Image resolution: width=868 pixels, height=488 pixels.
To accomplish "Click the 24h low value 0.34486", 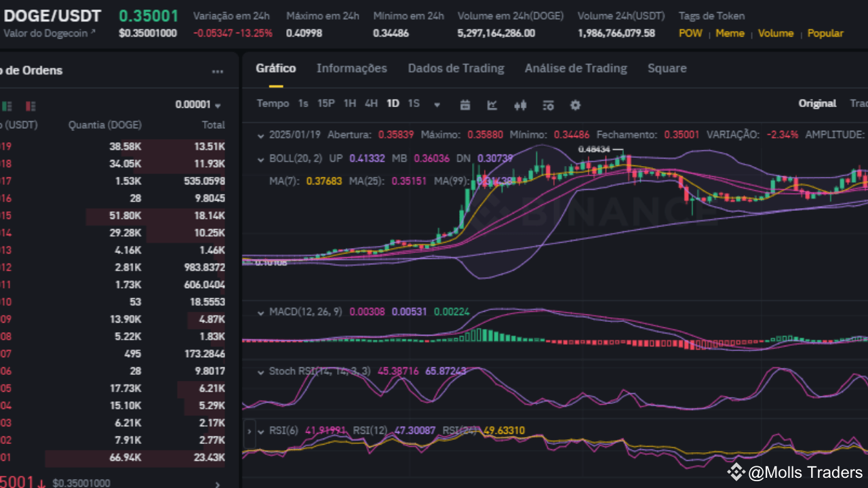I will 391,33.
